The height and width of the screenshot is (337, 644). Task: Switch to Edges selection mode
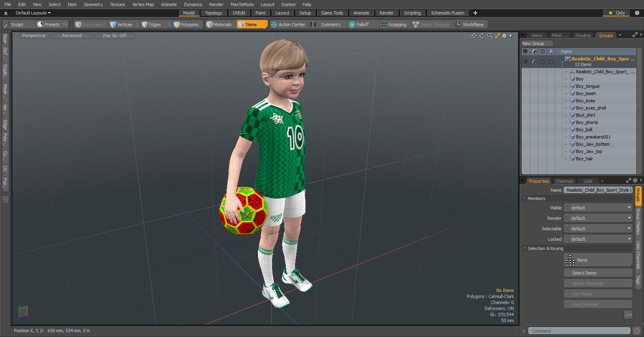coord(155,25)
